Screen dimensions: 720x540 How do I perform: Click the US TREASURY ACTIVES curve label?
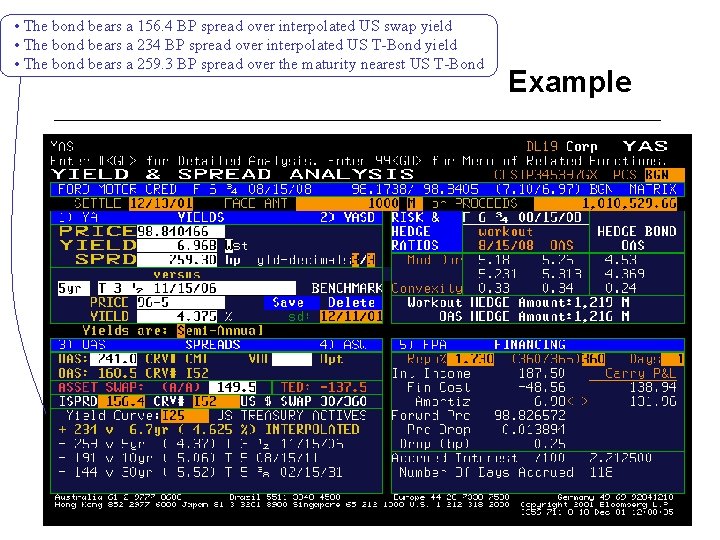click(292, 416)
